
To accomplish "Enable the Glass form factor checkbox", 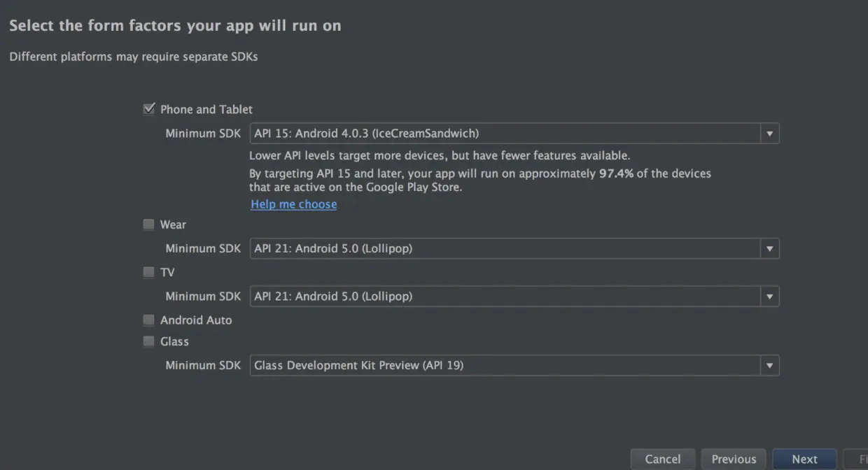I will click(148, 341).
